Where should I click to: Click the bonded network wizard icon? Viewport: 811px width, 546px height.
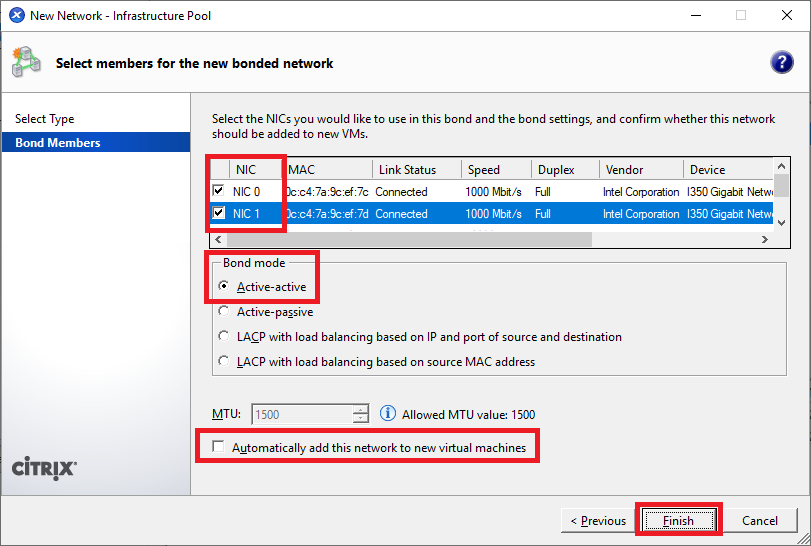click(x=26, y=62)
